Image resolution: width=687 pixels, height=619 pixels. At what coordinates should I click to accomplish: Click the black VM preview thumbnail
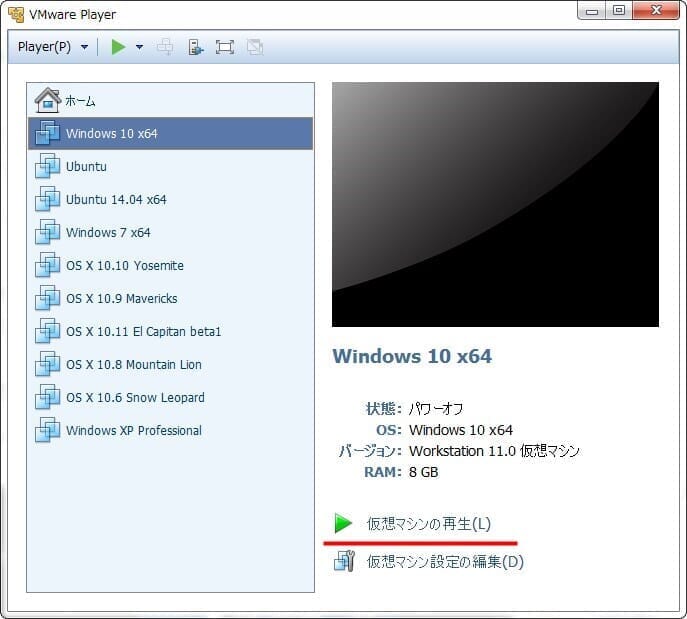[x=495, y=204]
